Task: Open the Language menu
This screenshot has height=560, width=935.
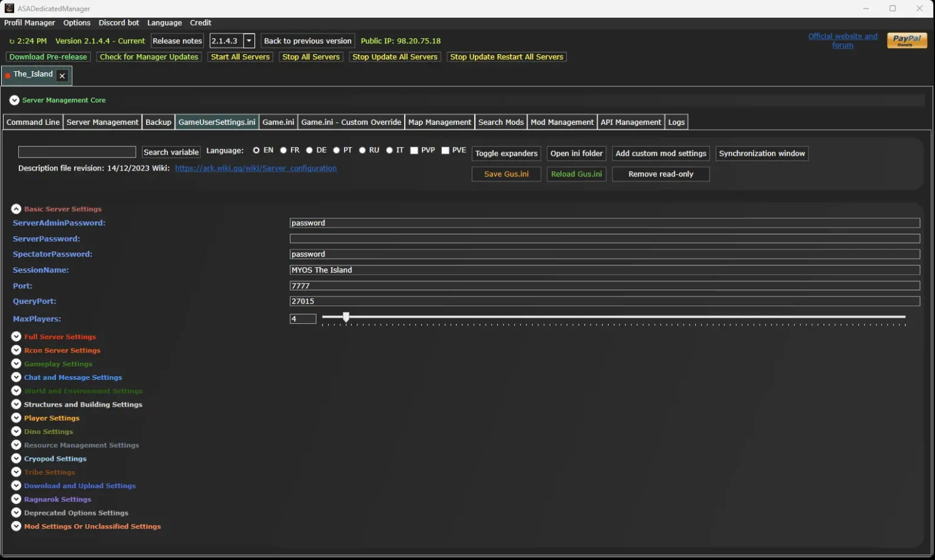Action: tap(164, 23)
